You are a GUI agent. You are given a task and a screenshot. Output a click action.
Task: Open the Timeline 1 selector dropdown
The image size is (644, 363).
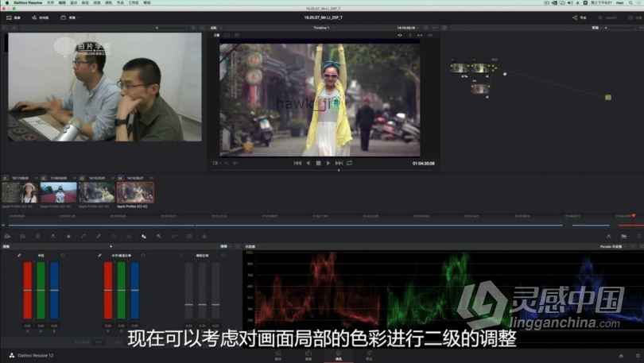coord(324,28)
